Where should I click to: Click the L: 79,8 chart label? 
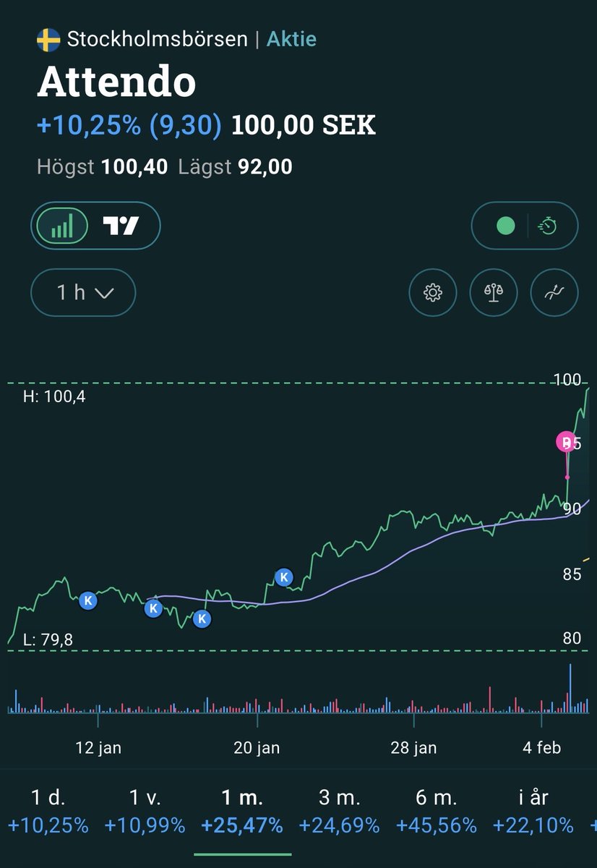coord(48,639)
